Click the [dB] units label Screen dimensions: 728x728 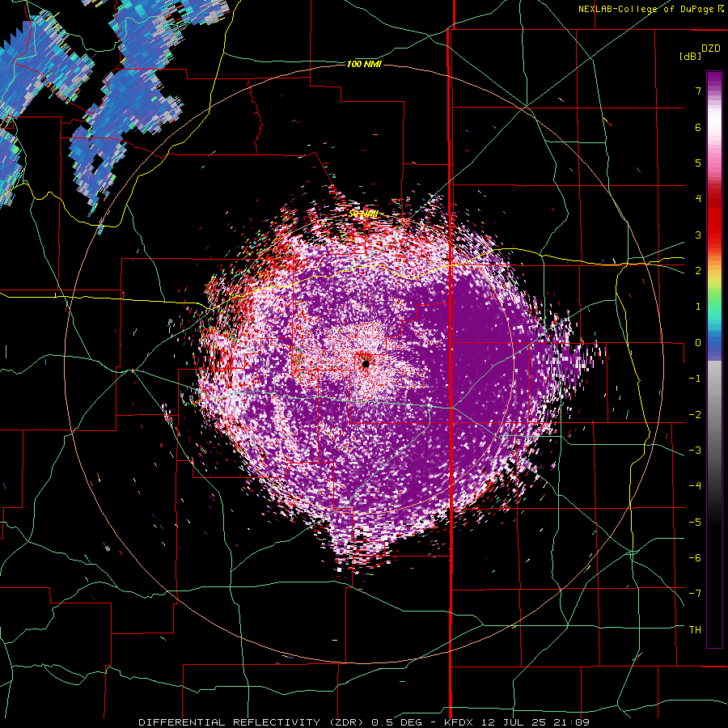pyautogui.click(x=690, y=56)
